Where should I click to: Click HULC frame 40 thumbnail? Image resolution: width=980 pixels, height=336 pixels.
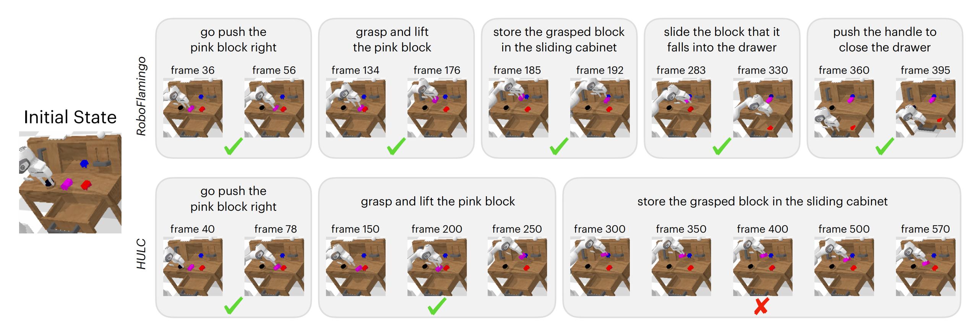[193, 267]
